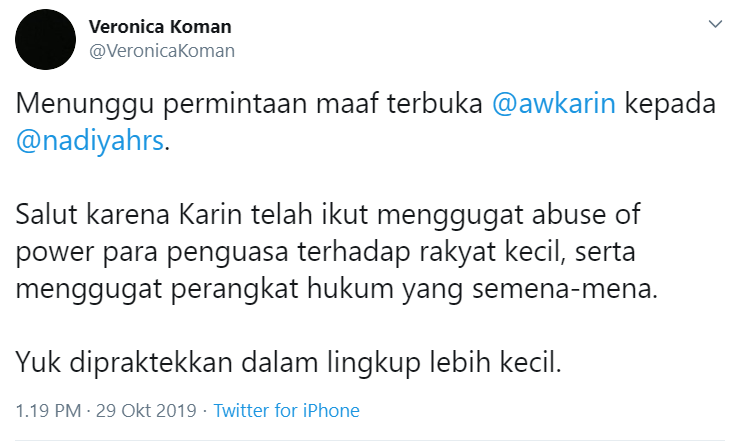Screen dimensions: 742x441
Task: Click the word semena-mena
Action: pyautogui.click(x=565, y=289)
